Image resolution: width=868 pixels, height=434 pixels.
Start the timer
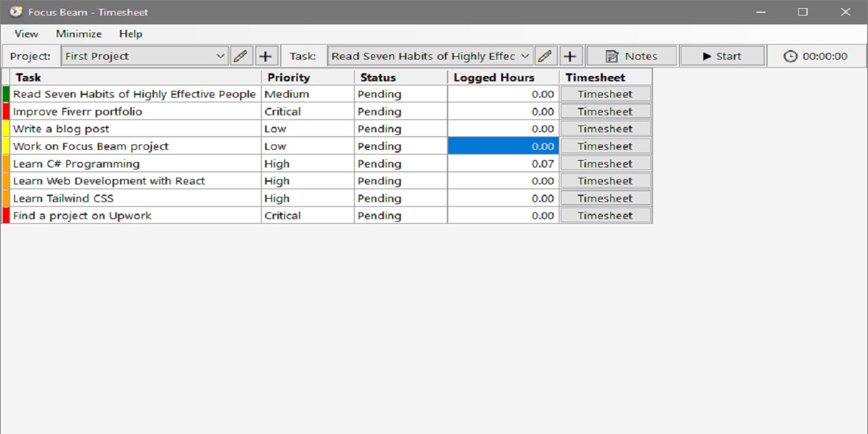[x=722, y=56]
